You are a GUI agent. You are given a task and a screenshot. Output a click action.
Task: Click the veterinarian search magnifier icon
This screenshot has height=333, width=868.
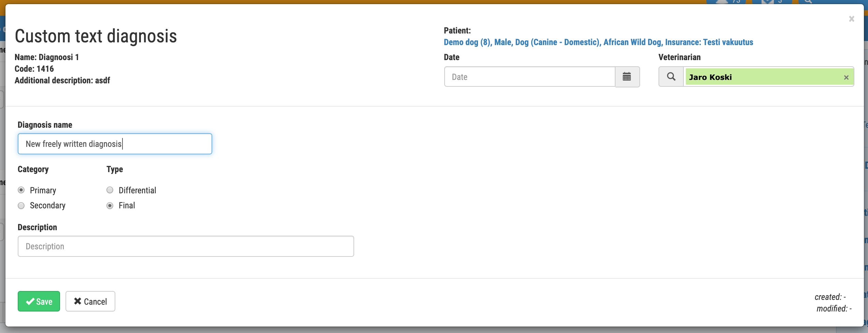(x=671, y=77)
